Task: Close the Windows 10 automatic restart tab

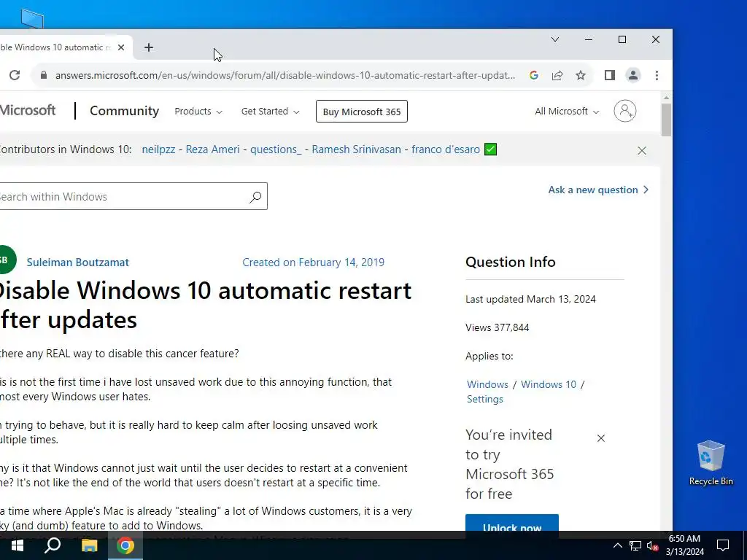Action: click(x=121, y=47)
